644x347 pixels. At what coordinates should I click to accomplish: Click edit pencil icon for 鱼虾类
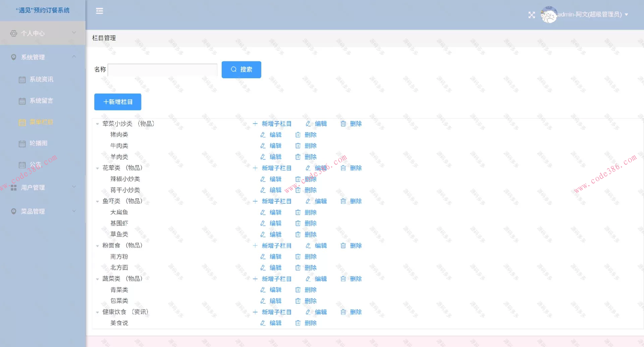308,201
